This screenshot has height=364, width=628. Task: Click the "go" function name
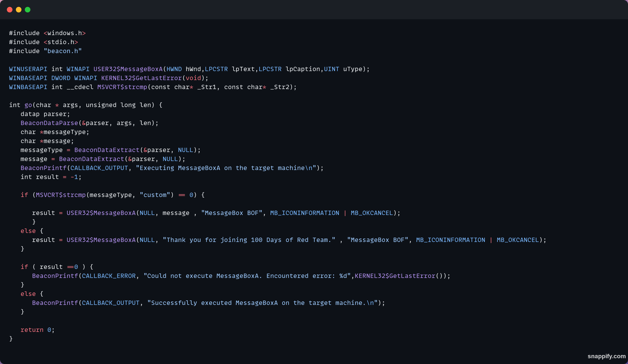click(28, 105)
